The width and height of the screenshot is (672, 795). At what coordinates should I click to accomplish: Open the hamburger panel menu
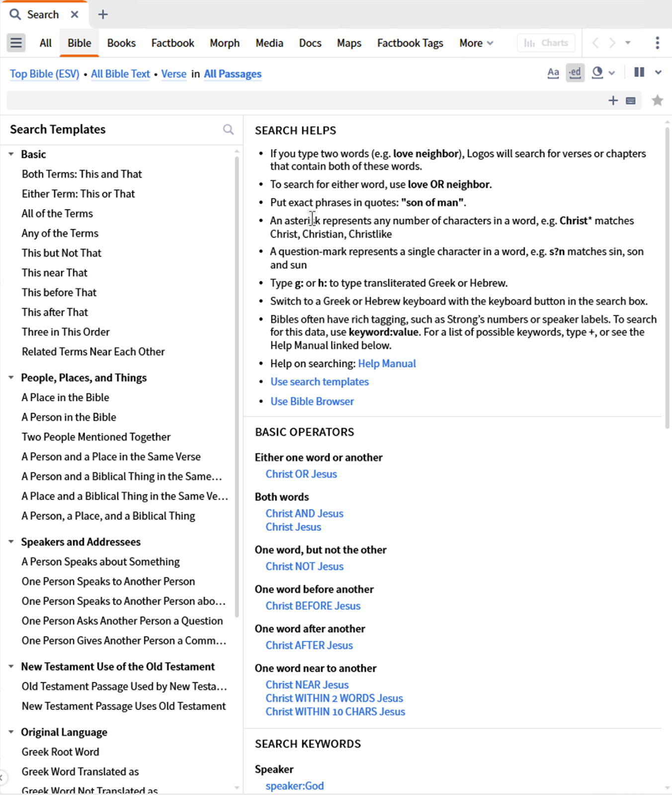16,43
